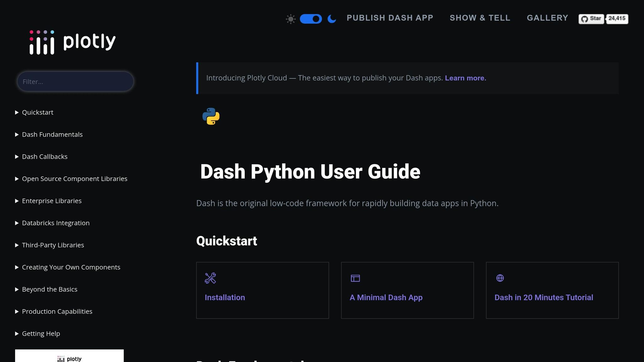Image resolution: width=644 pixels, height=362 pixels.
Task: Open the Publish Dash App menu item
Action: [390, 18]
